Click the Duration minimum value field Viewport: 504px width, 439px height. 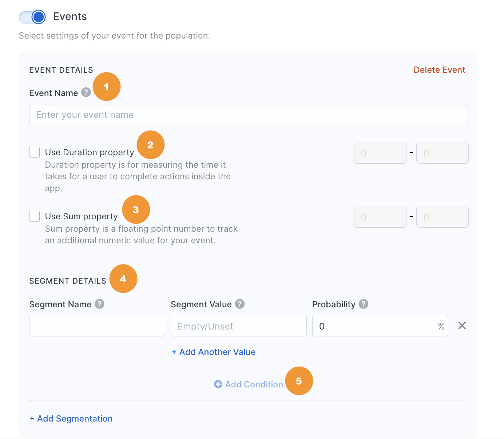pyautogui.click(x=380, y=153)
